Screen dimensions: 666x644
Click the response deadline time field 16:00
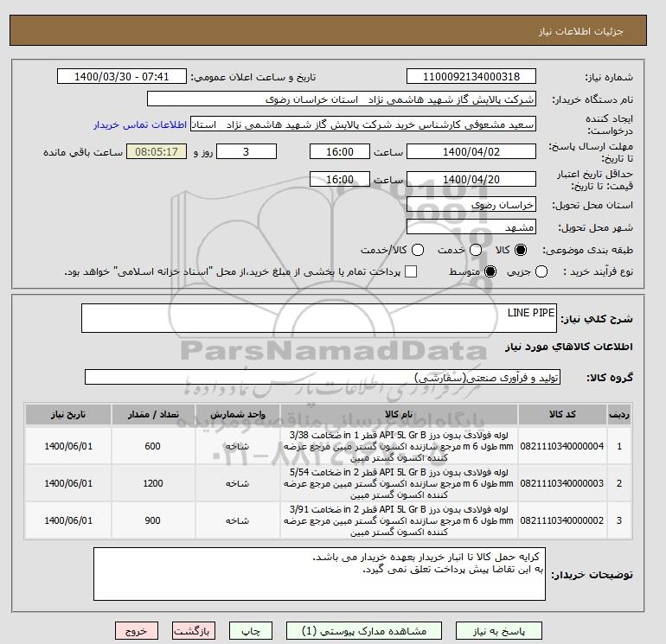(339, 151)
